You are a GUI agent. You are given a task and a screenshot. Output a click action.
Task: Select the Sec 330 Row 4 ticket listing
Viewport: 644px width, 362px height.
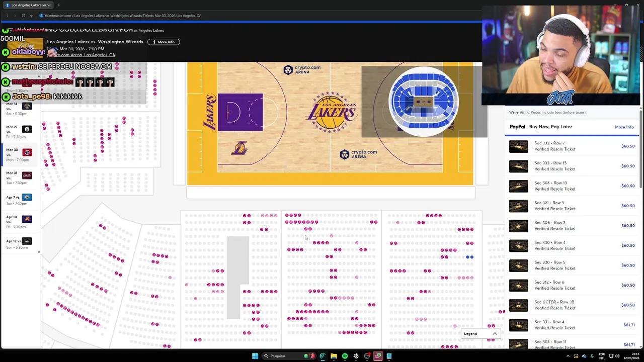point(572,245)
